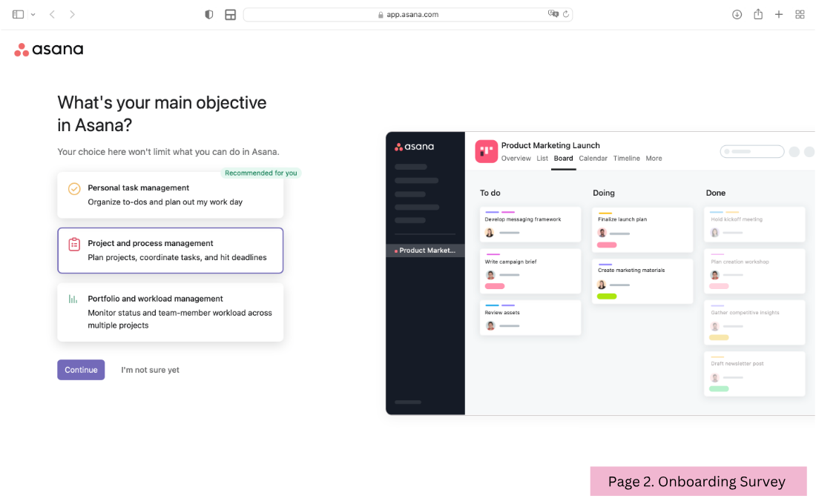Viewport: 816px width, 504px height.
Task: Click the Asana logo in preview sidebar
Action: click(x=414, y=147)
